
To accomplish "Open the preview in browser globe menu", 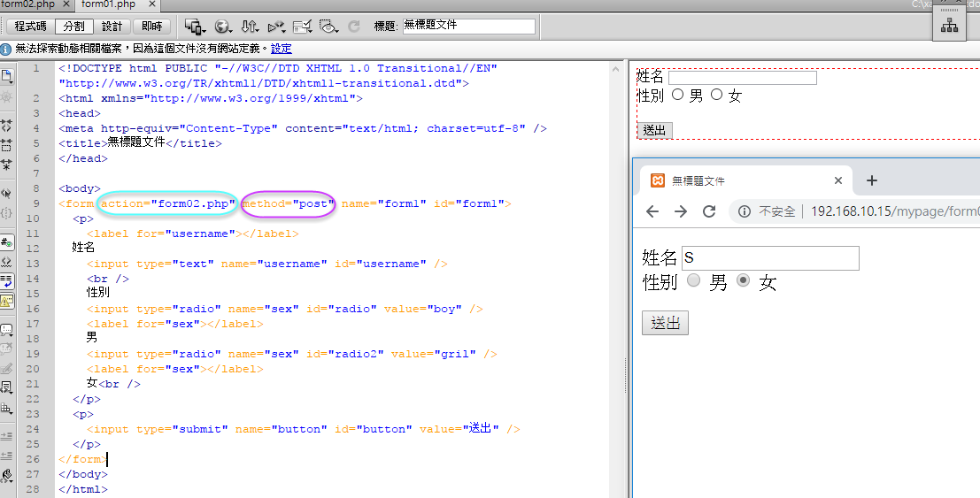I will pos(223,27).
